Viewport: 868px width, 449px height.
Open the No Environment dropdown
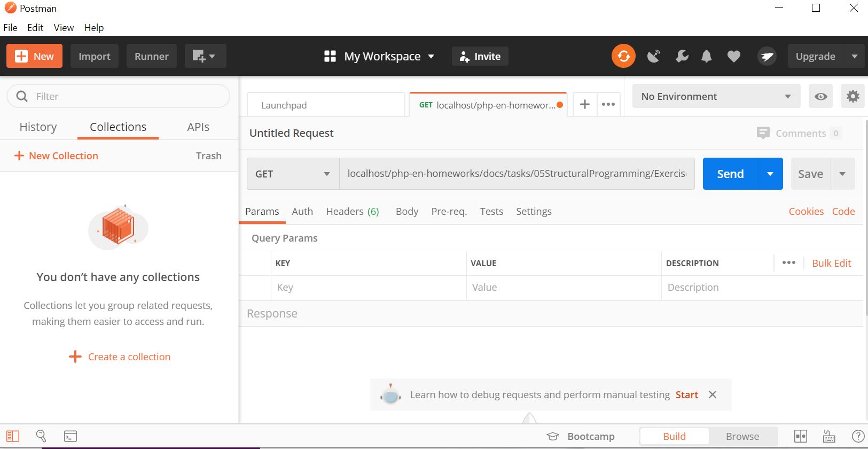point(716,96)
